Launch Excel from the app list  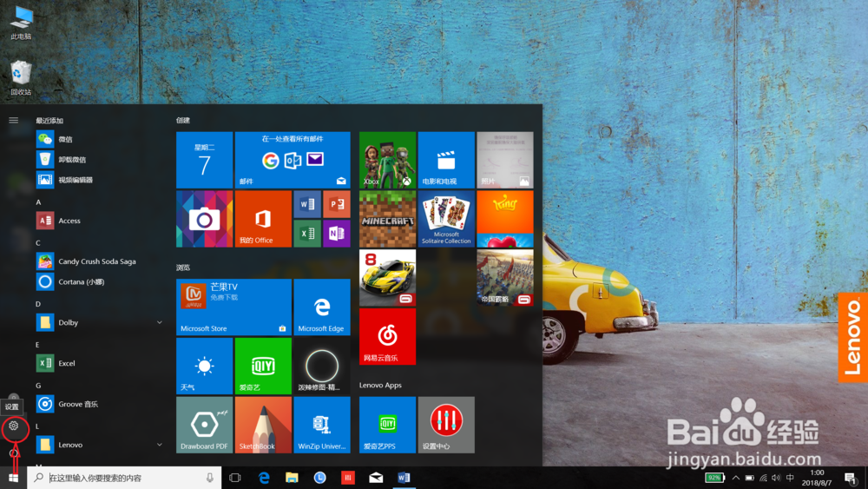coord(100,363)
